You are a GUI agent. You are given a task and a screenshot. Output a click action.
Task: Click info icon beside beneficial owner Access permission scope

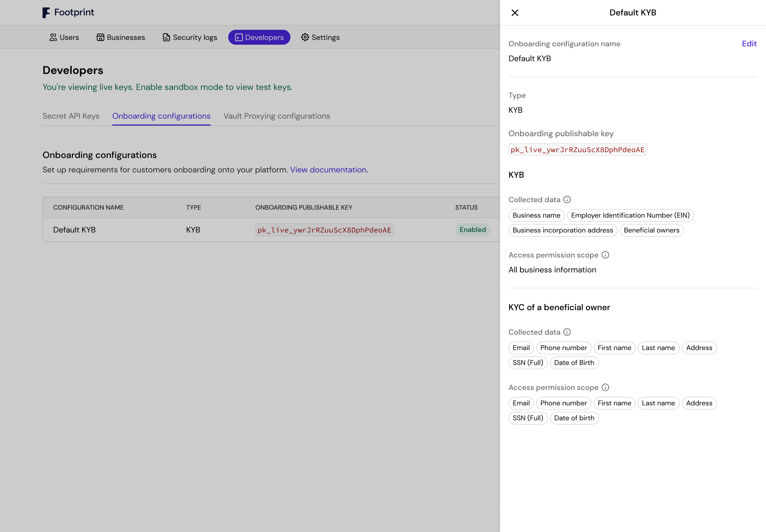[605, 387]
